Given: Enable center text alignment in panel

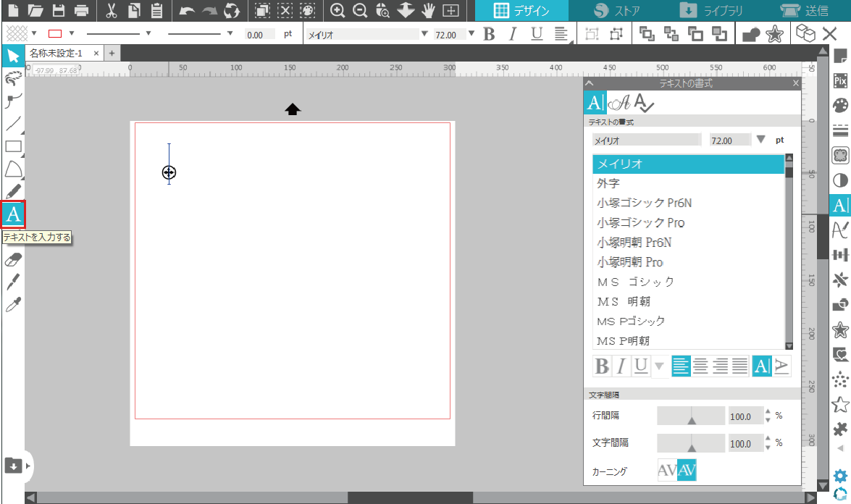Looking at the screenshot, I should (700, 366).
